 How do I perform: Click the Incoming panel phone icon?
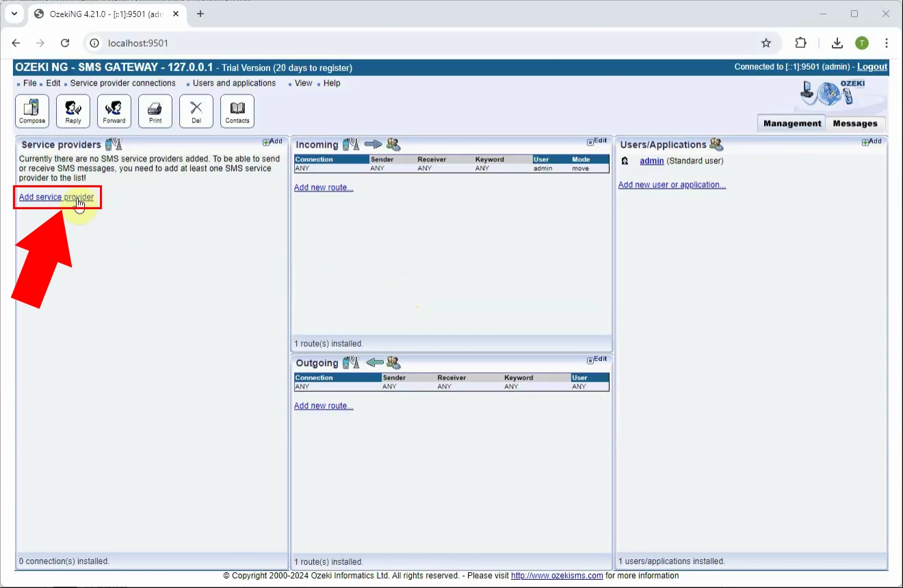click(351, 144)
